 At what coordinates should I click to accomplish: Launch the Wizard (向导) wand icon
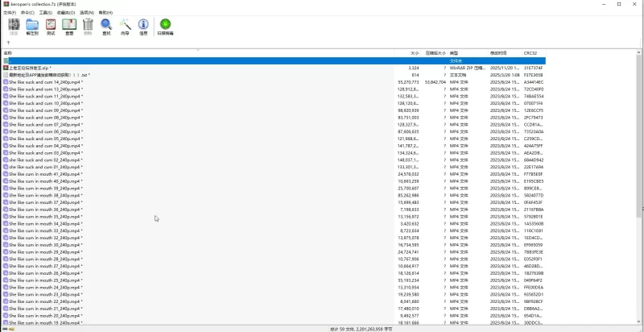125,25
